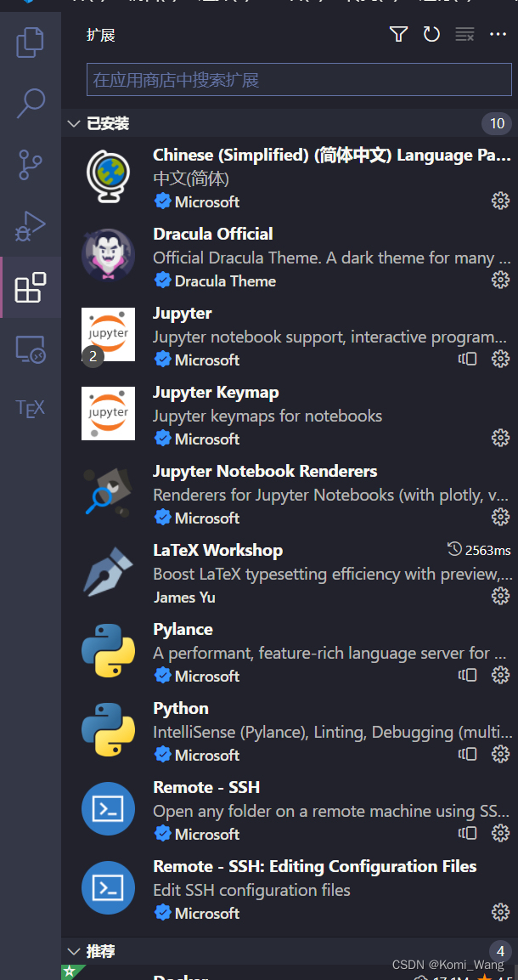The height and width of the screenshot is (980, 518).
Task: Click the 2563ms activation time on LaTeX Workshop
Action: [x=479, y=550]
